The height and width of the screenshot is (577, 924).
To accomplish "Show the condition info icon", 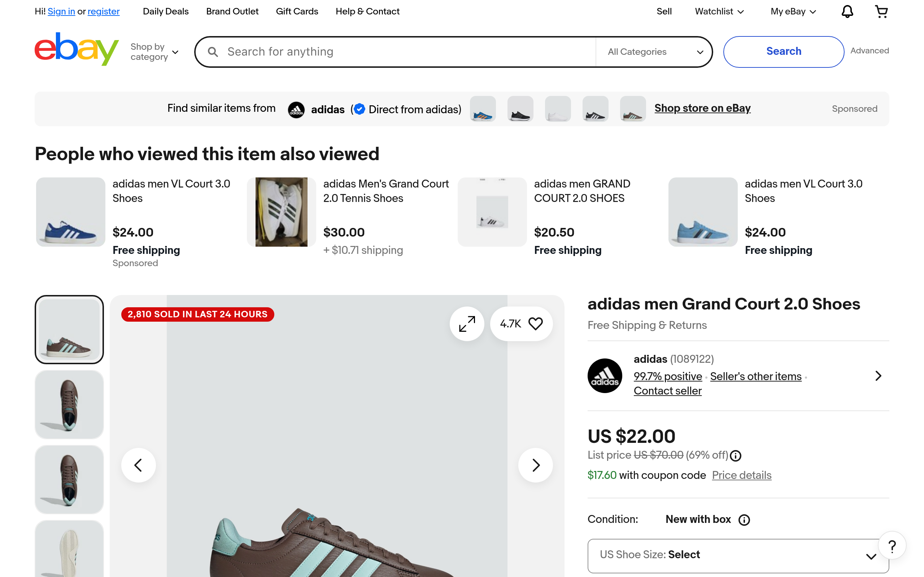I will (x=744, y=520).
